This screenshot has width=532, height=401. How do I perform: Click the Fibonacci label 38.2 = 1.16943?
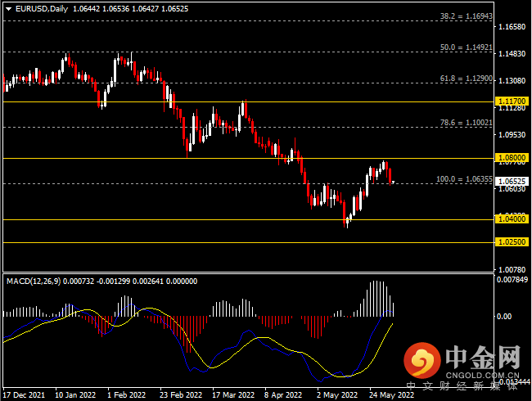pyautogui.click(x=467, y=16)
